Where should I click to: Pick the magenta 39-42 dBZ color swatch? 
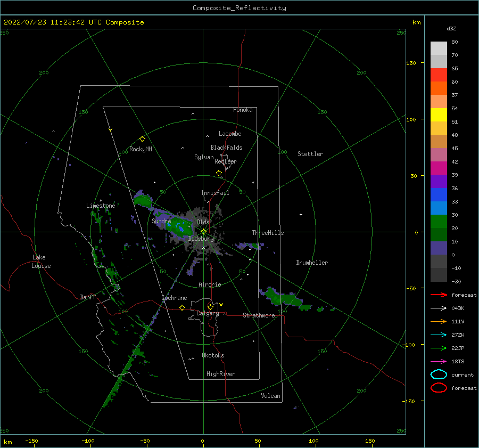pyautogui.click(x=439, y=168)
